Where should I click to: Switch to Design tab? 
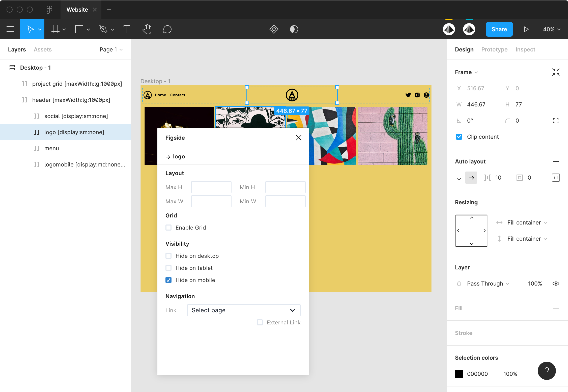tap(464, 49)
